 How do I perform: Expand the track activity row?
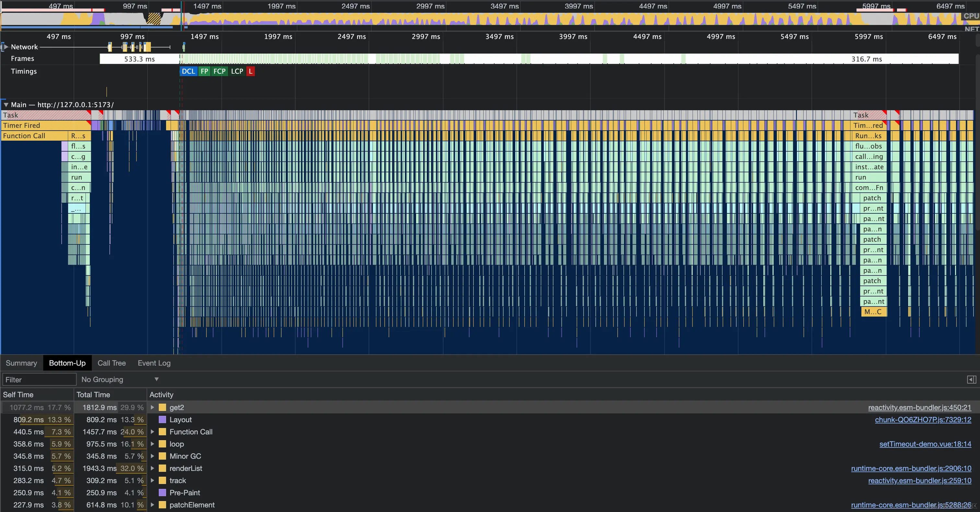coord(153,481)
